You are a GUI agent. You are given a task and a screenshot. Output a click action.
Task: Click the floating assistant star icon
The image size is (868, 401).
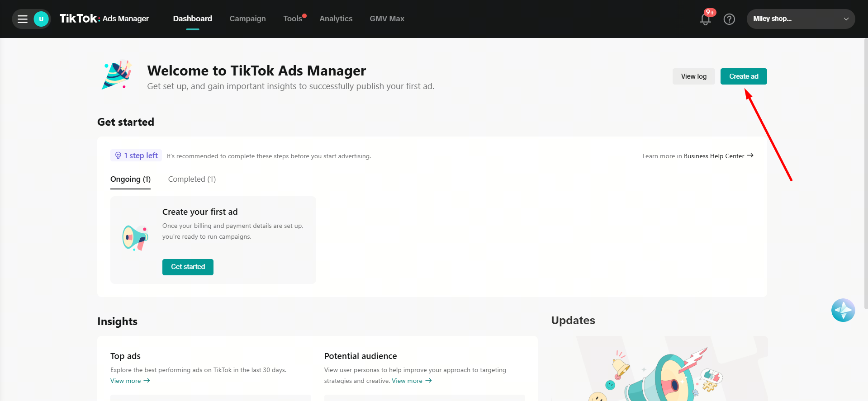(843, 310)
